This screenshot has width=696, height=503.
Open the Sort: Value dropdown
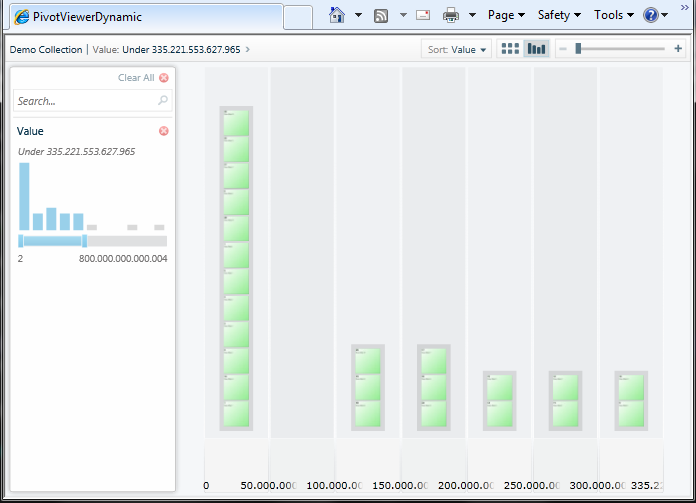tap(456, 49)
